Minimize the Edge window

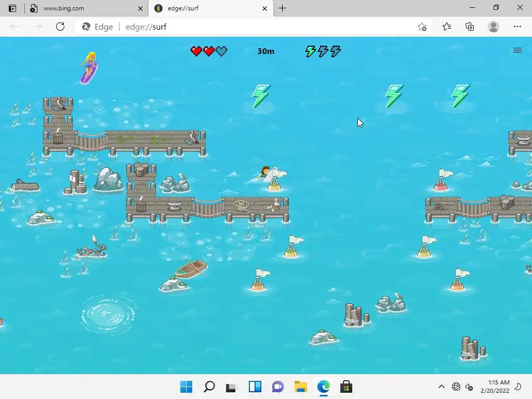472,7
